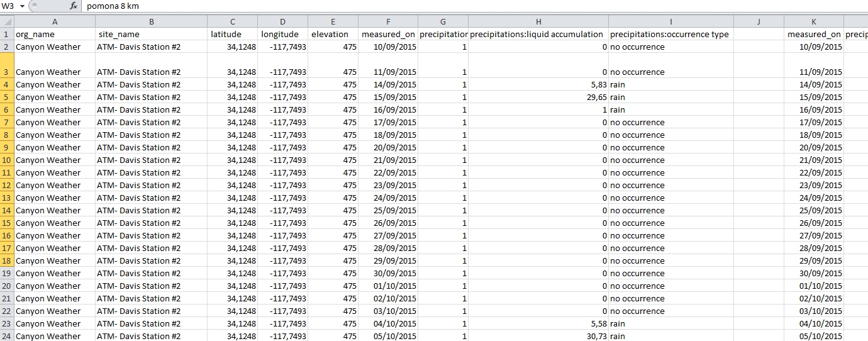Select the 'rain' cell in row 4
This screenshot has height=341, width=868.
point(670,84)
